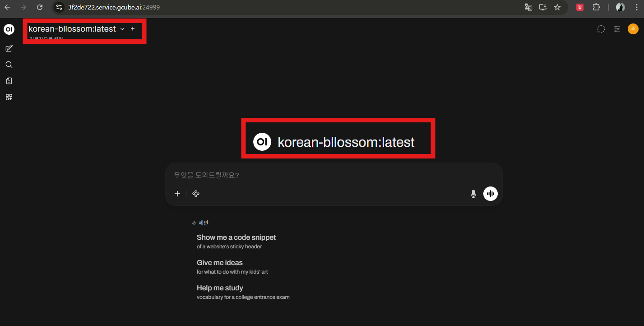This screenshot has height=326, width=644.
Task: Reload the page in the browser
Action: [40, 7]
